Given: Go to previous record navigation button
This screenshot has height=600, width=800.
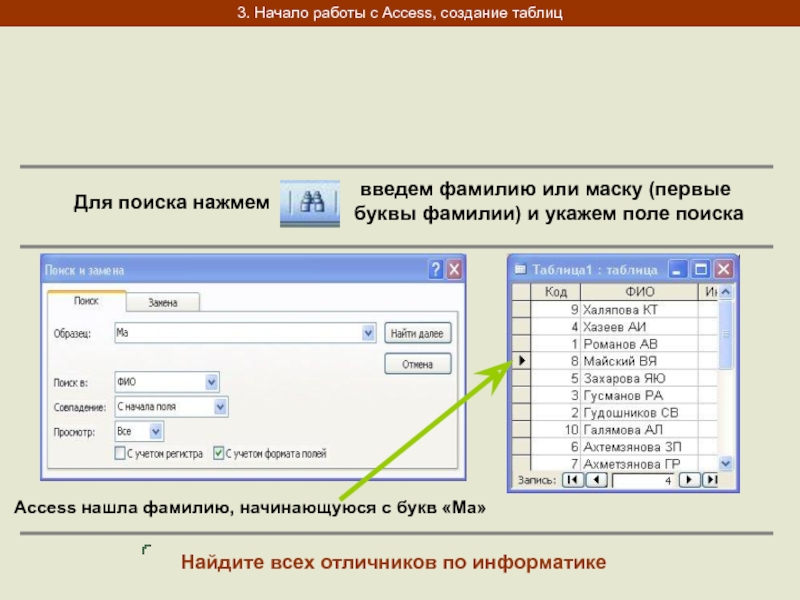Looking at the screenshot, I should click(x=595, y=481).
